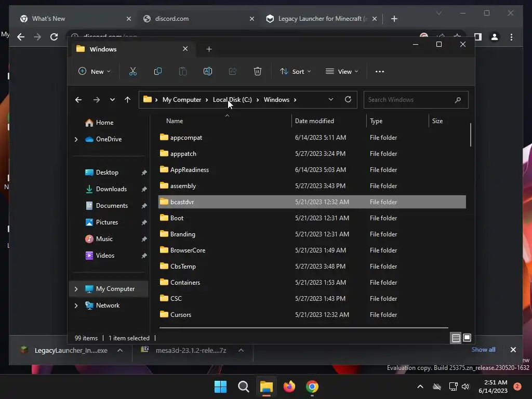532x399 pixels.
Task: Click Chrome icon in the taskbar
Action: pos(312,387)
